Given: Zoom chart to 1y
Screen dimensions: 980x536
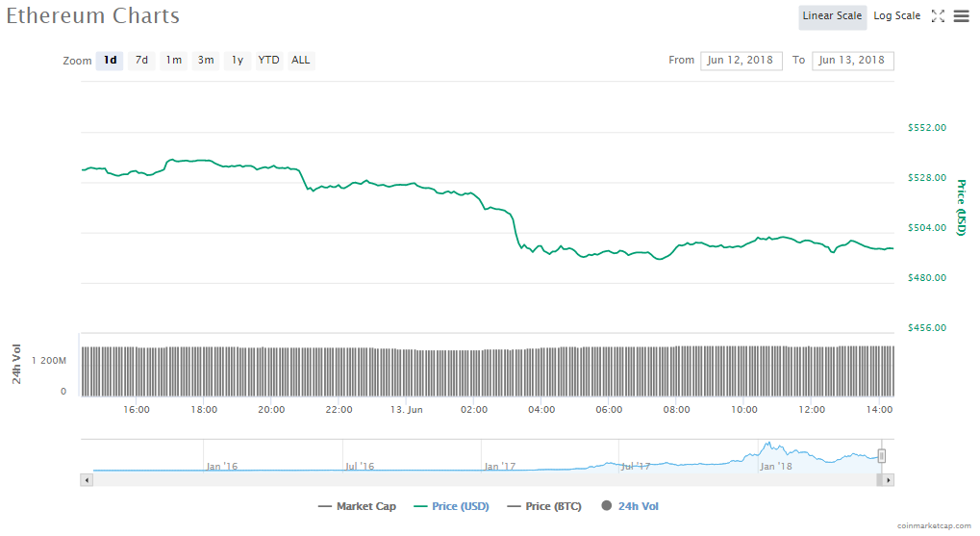Looking at the screenshot, I should (x=237, y=61).
